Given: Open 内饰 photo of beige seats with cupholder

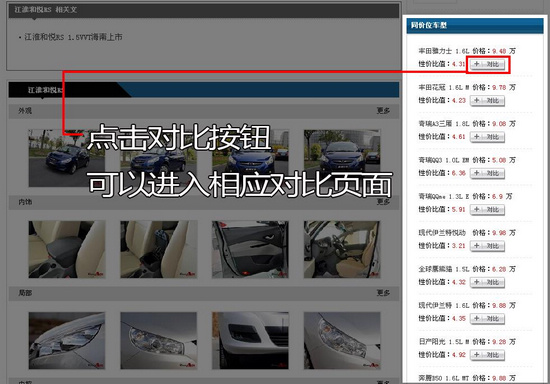Looking at the screenshot, I should [x=159, y=249].
